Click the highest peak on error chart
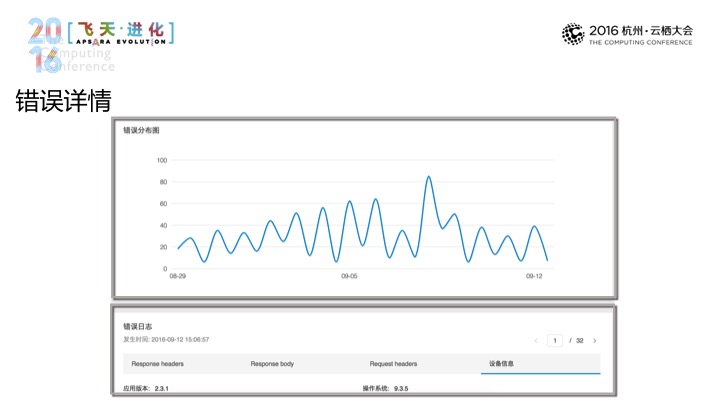The width and height of the screenshot is (720, 405). [428, 177]
